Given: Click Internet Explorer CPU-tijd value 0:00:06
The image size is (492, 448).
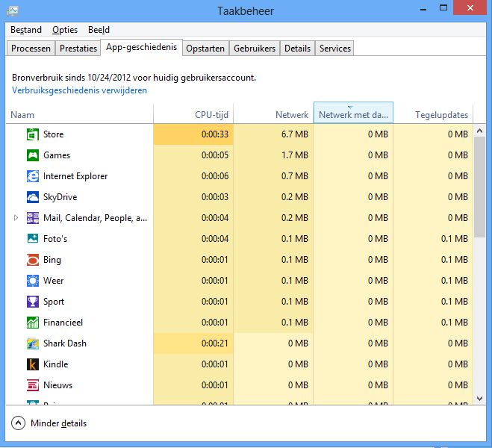Looking at the screenshot, I should (x=215, y=176).
